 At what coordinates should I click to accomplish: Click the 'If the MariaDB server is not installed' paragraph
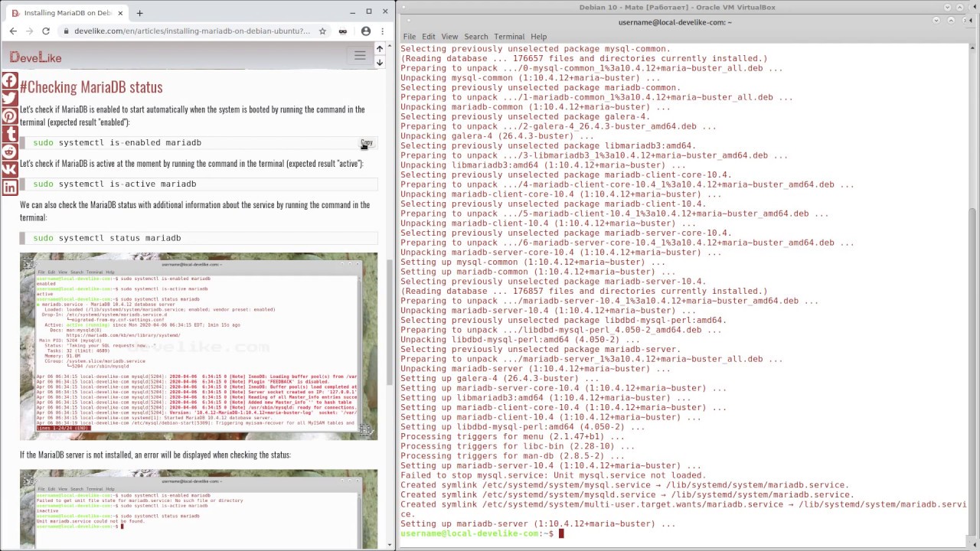point(155,455)
